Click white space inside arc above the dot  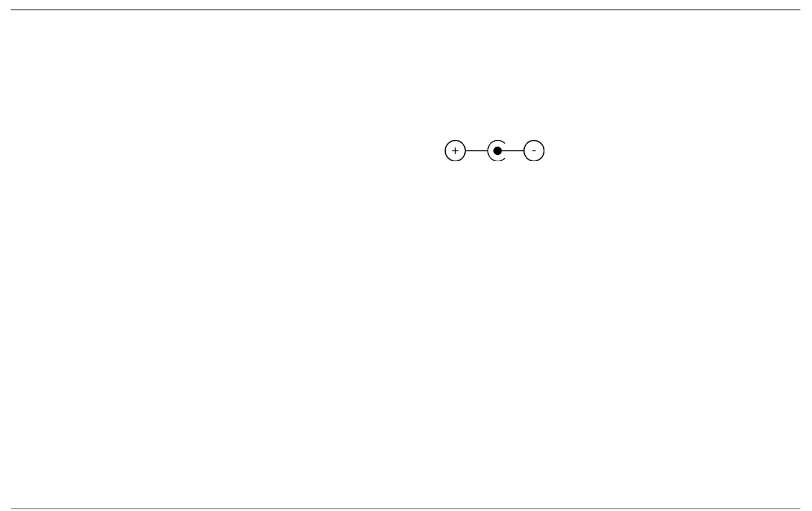(x=497, y=144)
